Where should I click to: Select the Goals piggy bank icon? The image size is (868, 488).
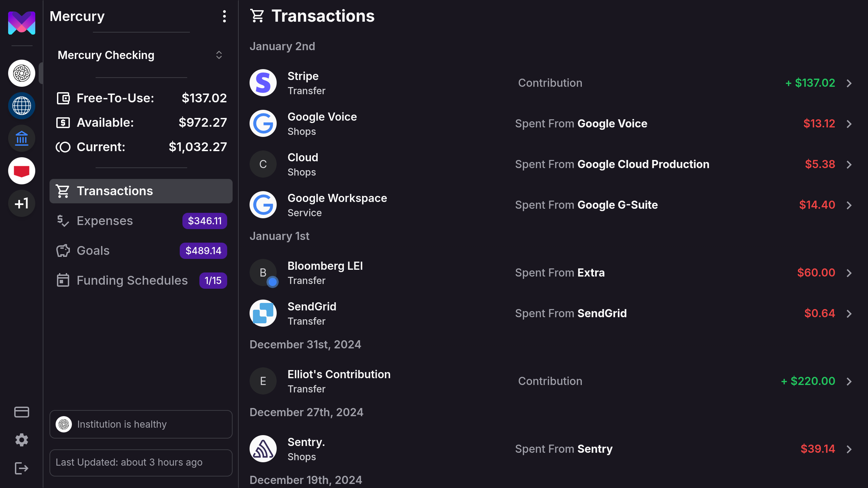click(63, 250)
